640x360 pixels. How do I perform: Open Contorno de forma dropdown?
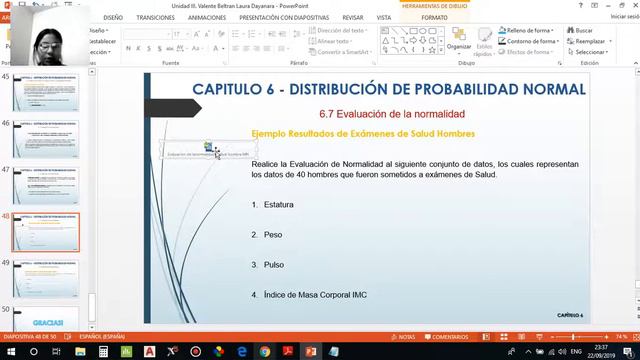point(529,41)
